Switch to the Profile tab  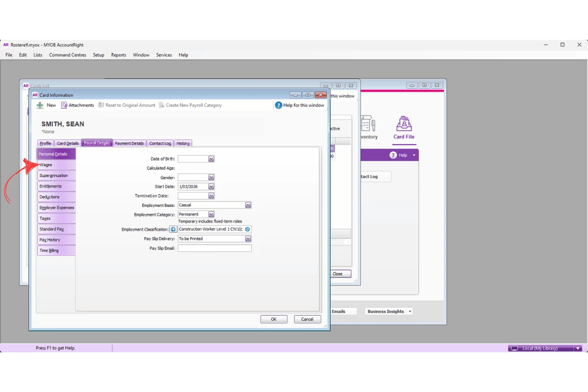pyautogui.click(x=46, y=144)
